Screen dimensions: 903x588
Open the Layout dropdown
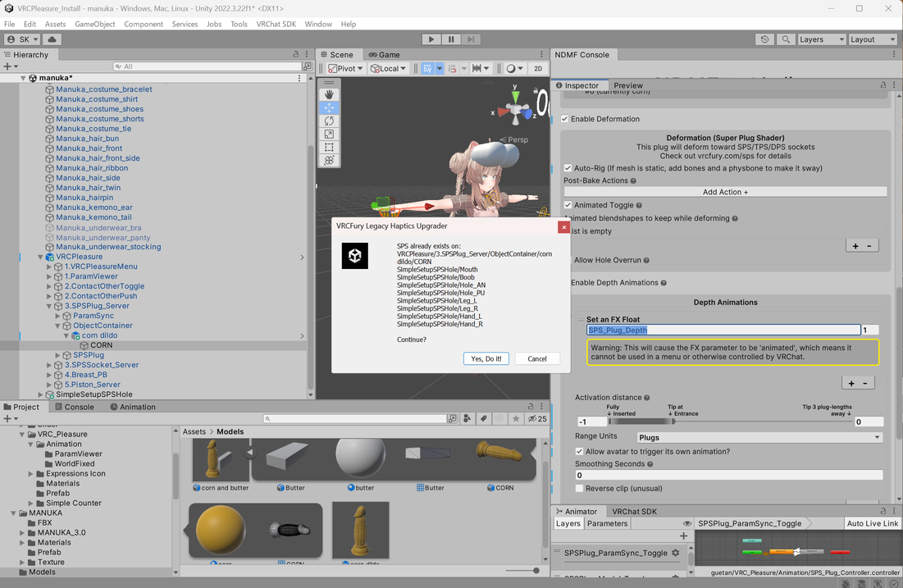873,39
